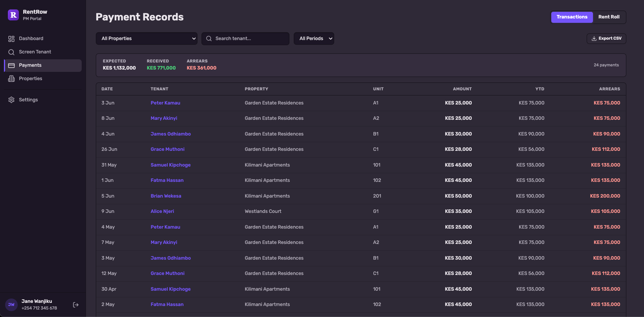The image size is (644, 317).
Task: Open Dashboard in the sidebar
Action: [x=43, y=38]
